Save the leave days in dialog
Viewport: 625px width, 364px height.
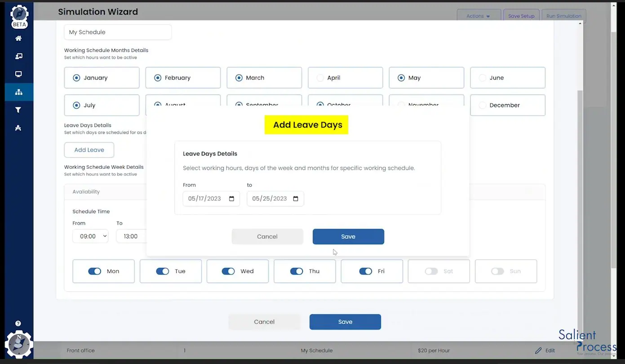click(348, 237)
